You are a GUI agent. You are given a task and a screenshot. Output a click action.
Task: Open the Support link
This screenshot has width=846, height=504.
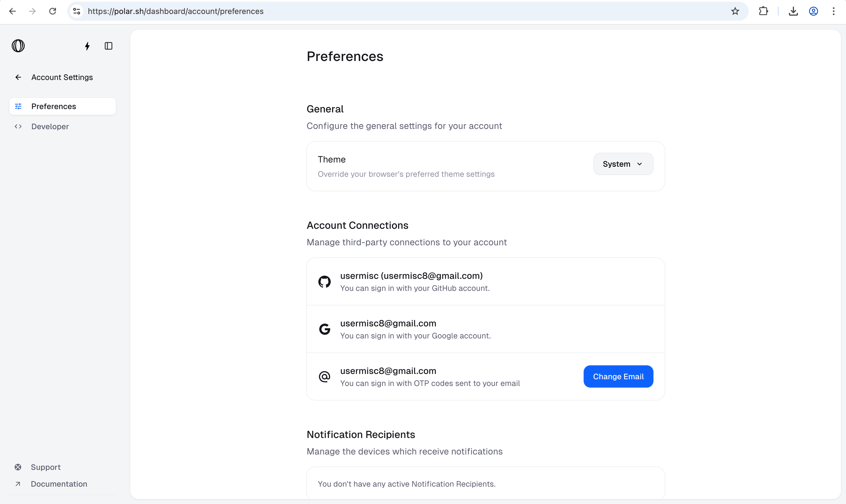(46, 467)
